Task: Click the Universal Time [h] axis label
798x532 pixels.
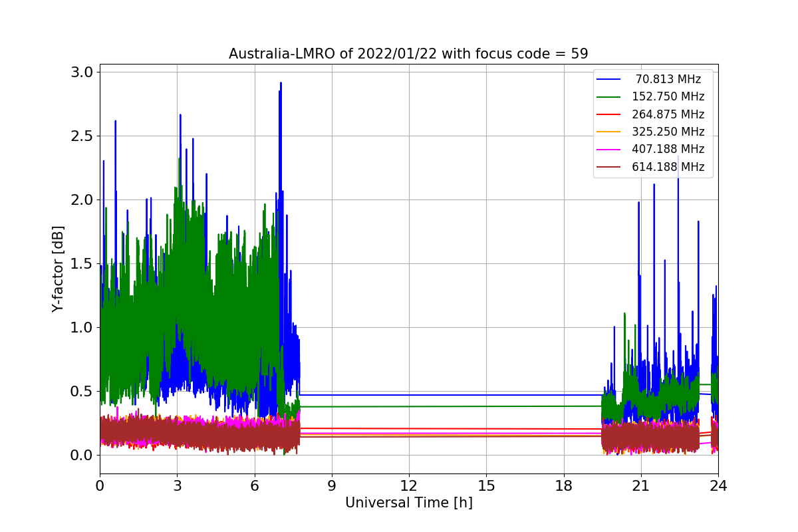Action: 408,503
